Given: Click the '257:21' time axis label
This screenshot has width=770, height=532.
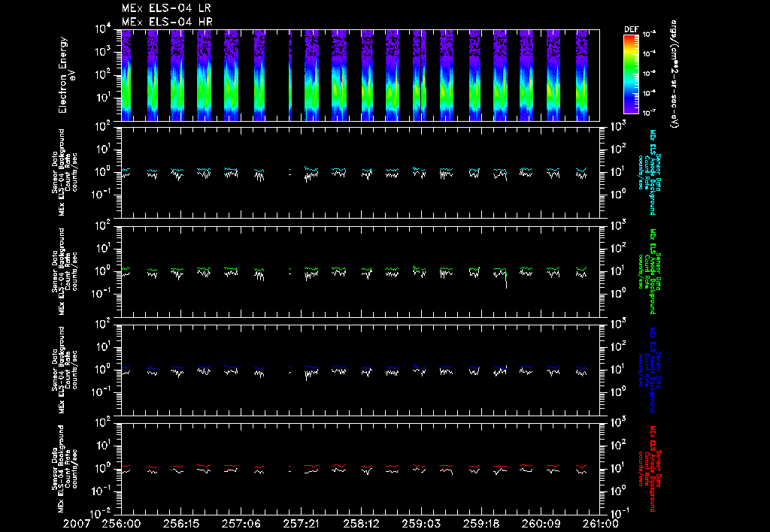Looking at the screenshot, I should coord(301,524).
